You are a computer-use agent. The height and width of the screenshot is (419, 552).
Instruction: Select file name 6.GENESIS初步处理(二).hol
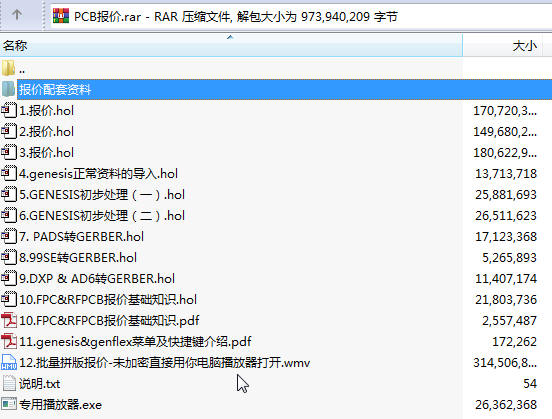click(x=102, y=215)
